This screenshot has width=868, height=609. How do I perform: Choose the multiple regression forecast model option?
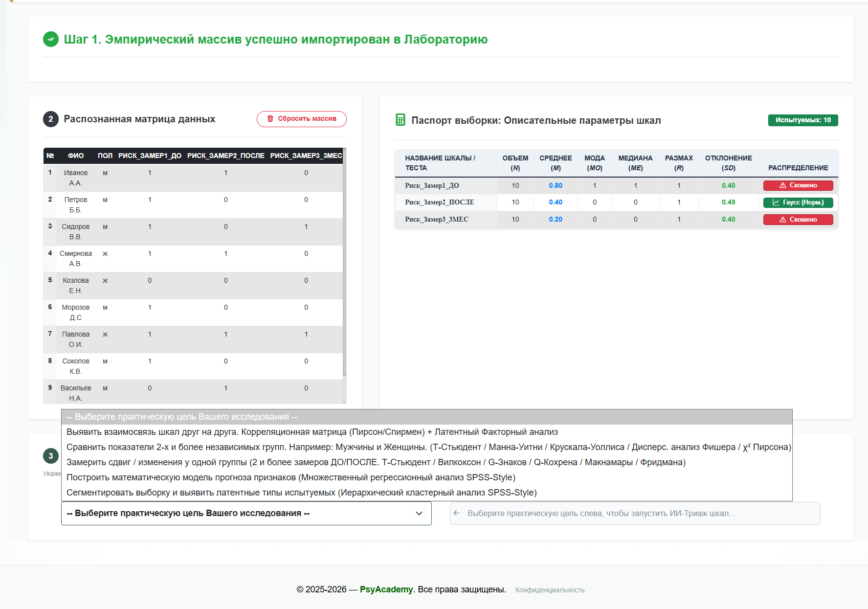[x=426, y=477]
